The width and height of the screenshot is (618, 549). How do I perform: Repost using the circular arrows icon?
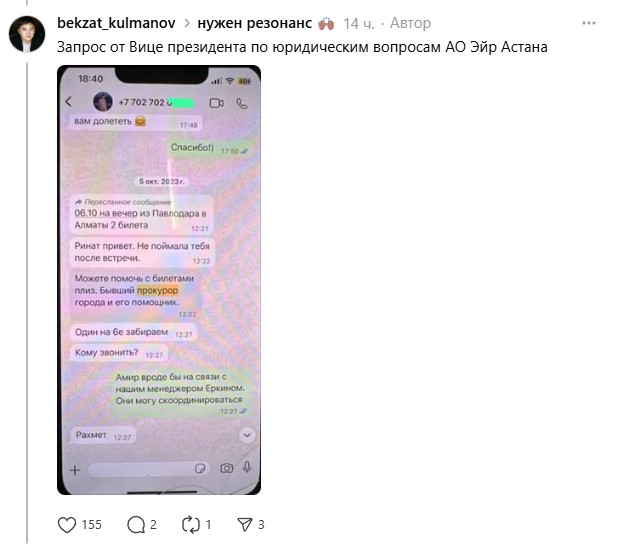(191, 525)
